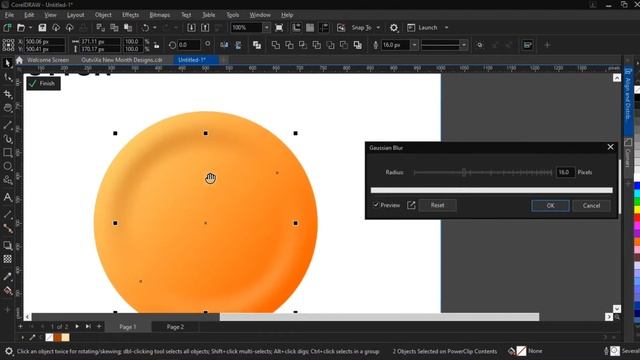Select the Freehand tool
This screenshot has width=640, height=360.
[7, 124]
